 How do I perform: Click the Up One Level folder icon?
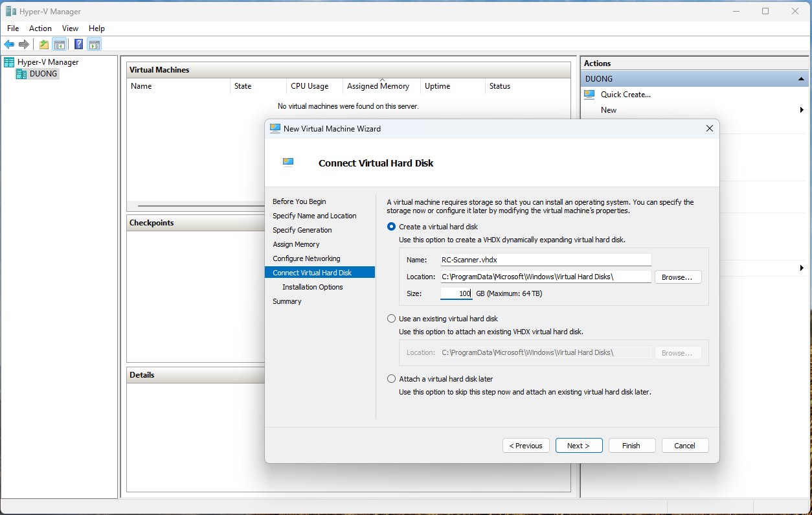click(44, 44)
